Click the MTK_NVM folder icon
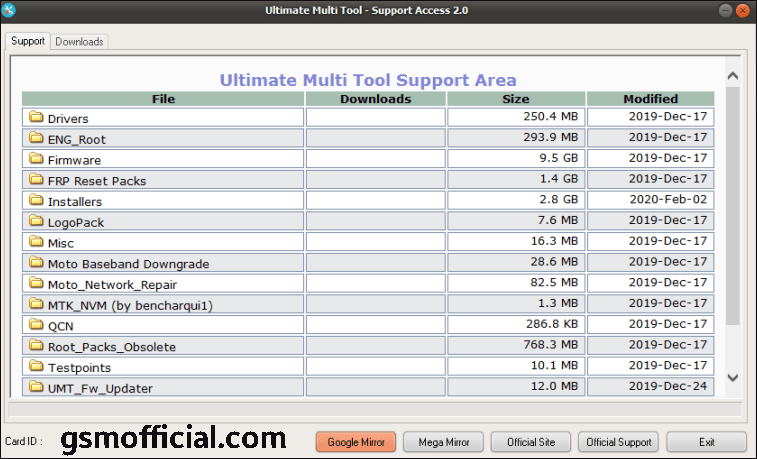This screenshot has height=459, width=757. tap(36, 303)
